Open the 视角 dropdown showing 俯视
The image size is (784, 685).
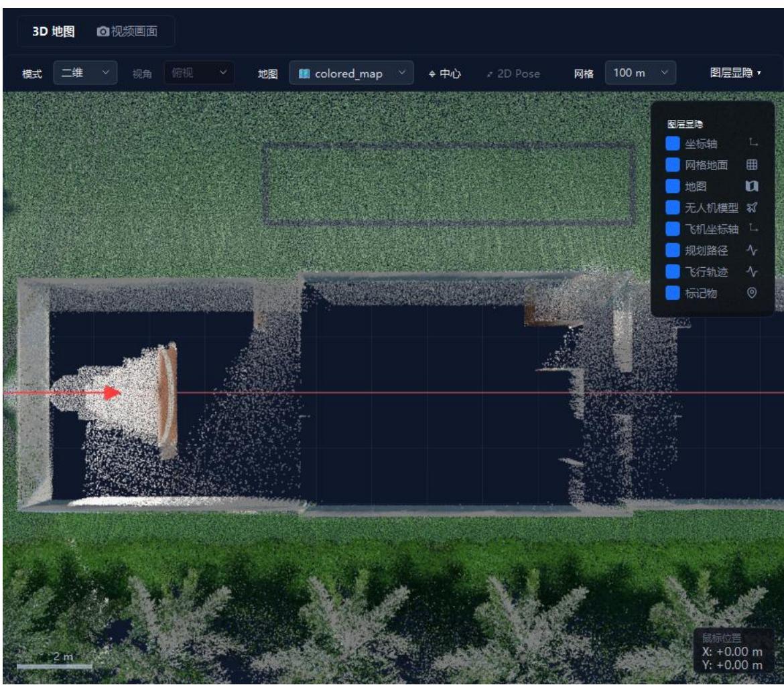pyautogui.click(x=199, y=73)
